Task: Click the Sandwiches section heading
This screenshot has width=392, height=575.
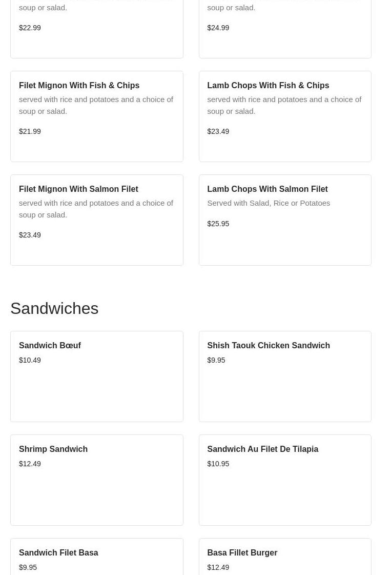Action: [x=54, y=308]
